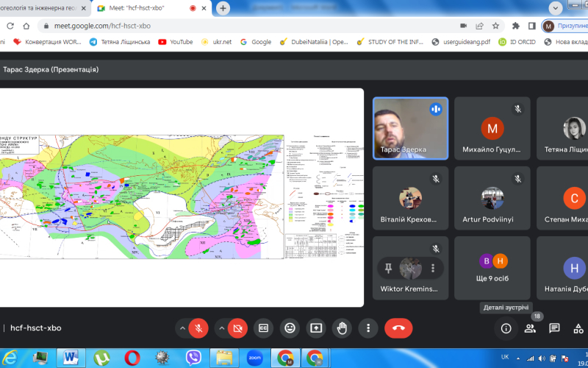
Task: Click the hcf-hsct-xbo meeting code
Action: pos(35,328)
